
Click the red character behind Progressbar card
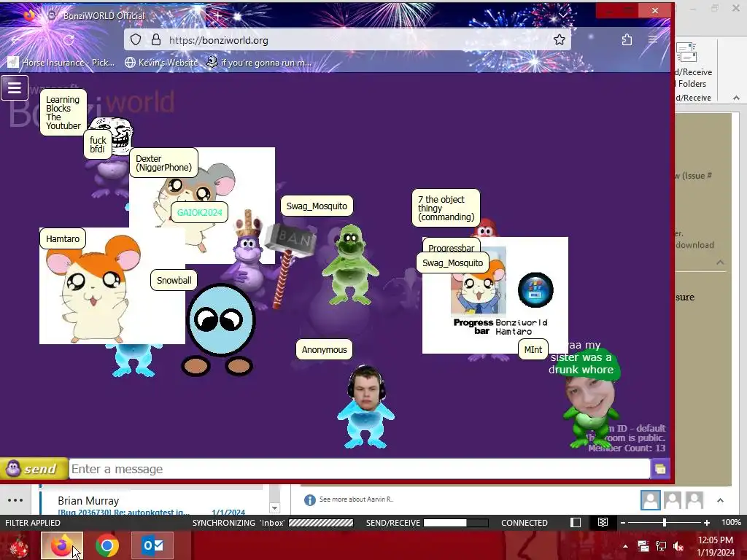click(485, 228)
